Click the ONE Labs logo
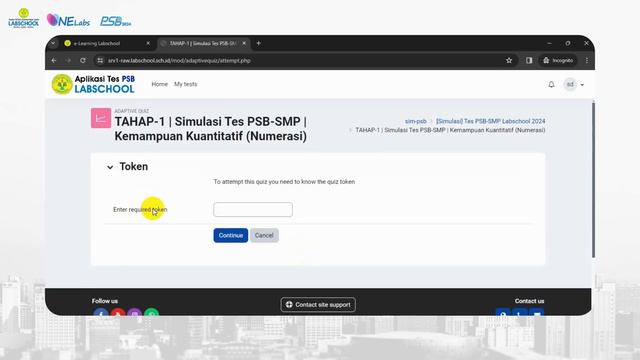640x360 pixels. 68,20
